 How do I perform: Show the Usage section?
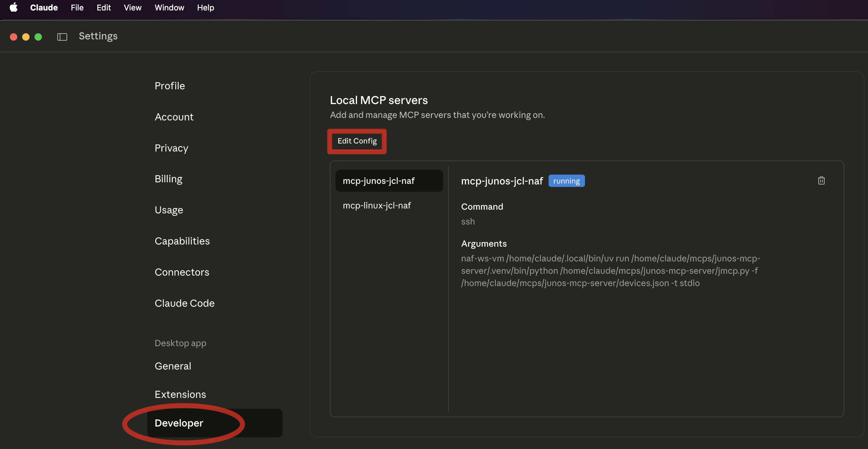(169, 210)
